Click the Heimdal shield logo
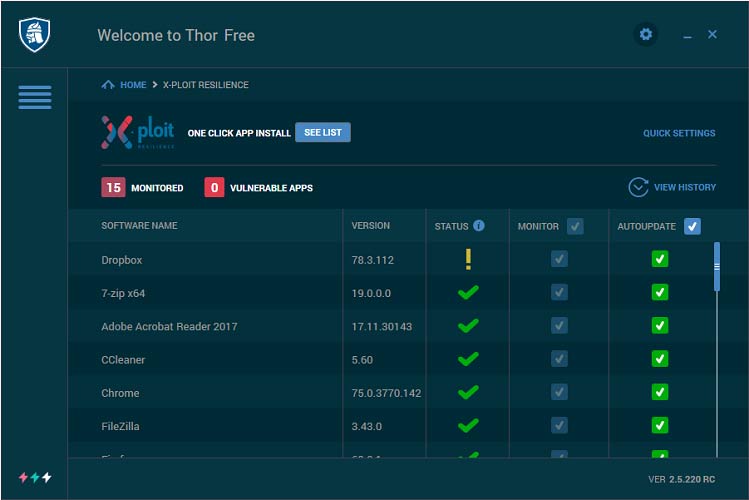The height and width of the screenshot is (500, 749). click(x=34, y=34)
